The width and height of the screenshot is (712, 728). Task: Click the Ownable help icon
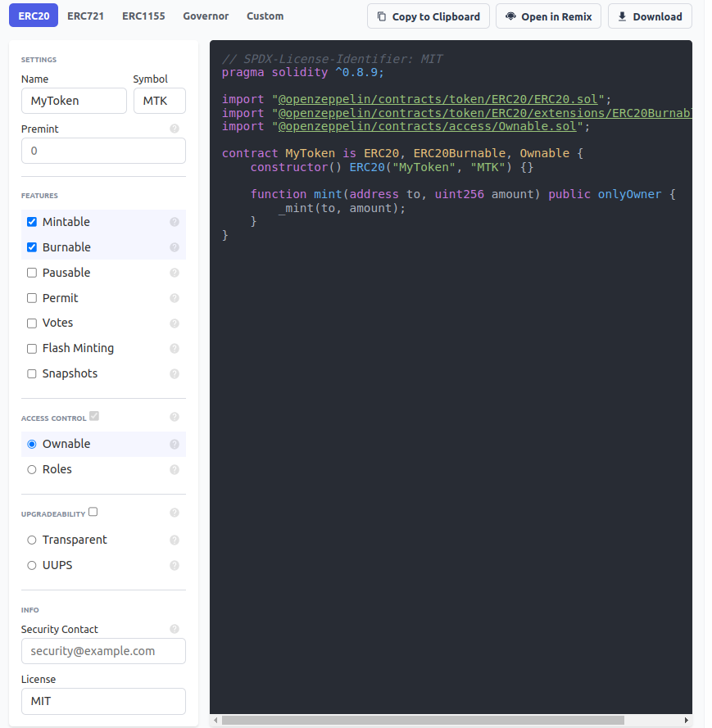[174, 444]
